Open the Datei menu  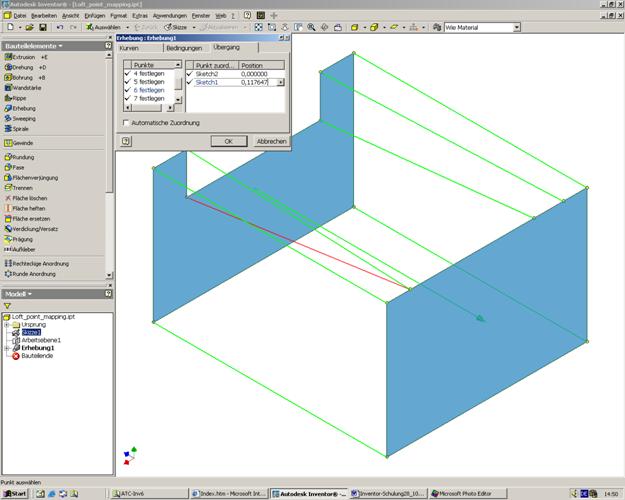point(20,16)
